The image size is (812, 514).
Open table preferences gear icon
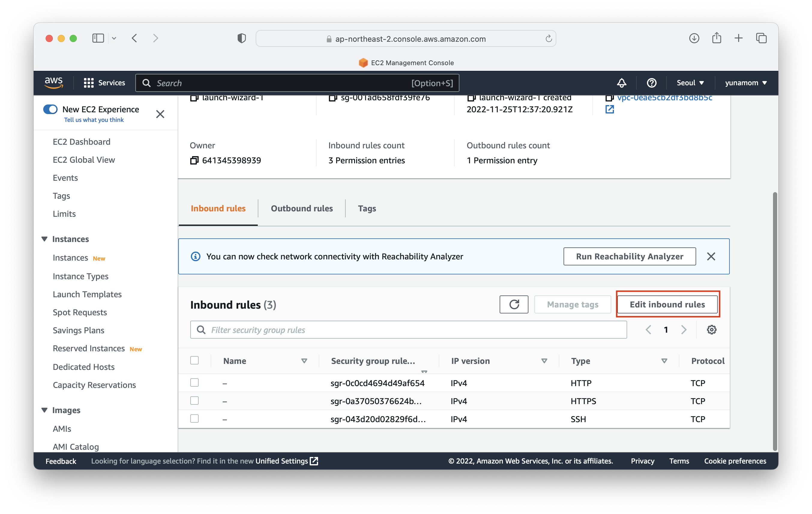pyautogui.click(x=711, y=330)
